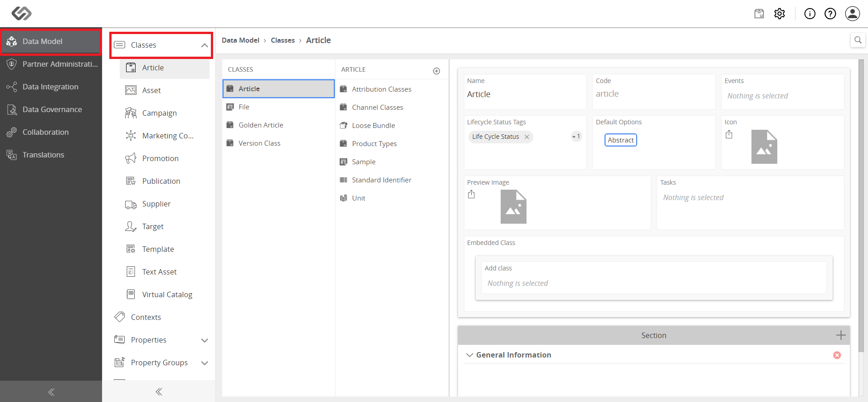868x402 pixels.
Task: Click the Preview Image placeholder thumbnail
Action: (513, 207)
